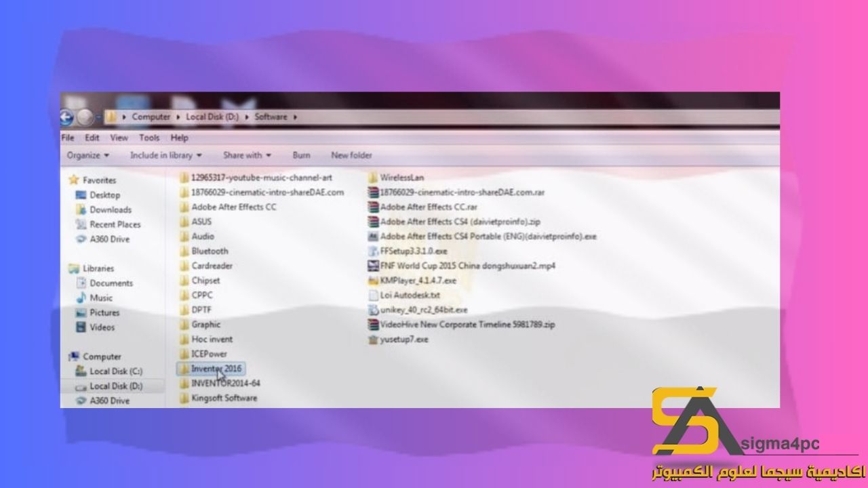
Task: Click Computer in the address breadcrumb
Action: (x=151, y=117)
